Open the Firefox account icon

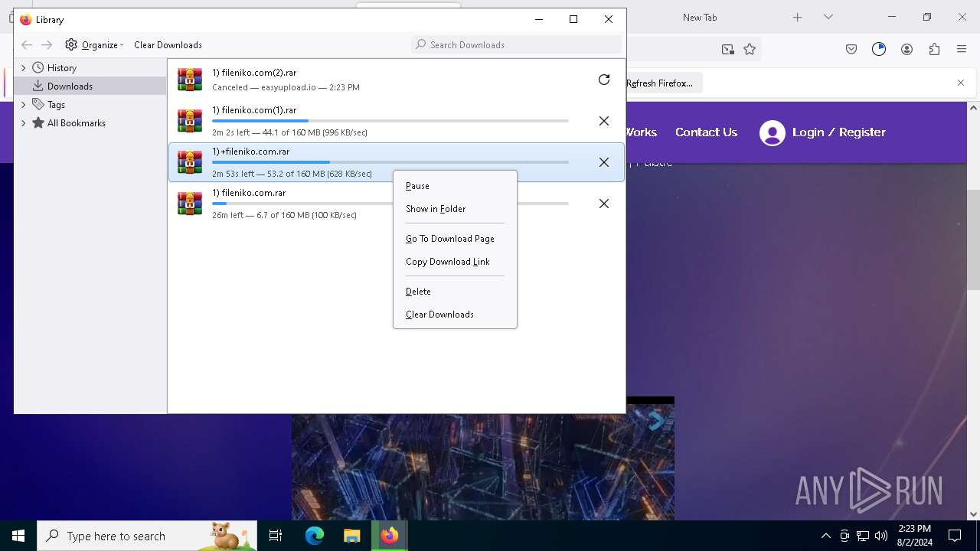(906, 49)
